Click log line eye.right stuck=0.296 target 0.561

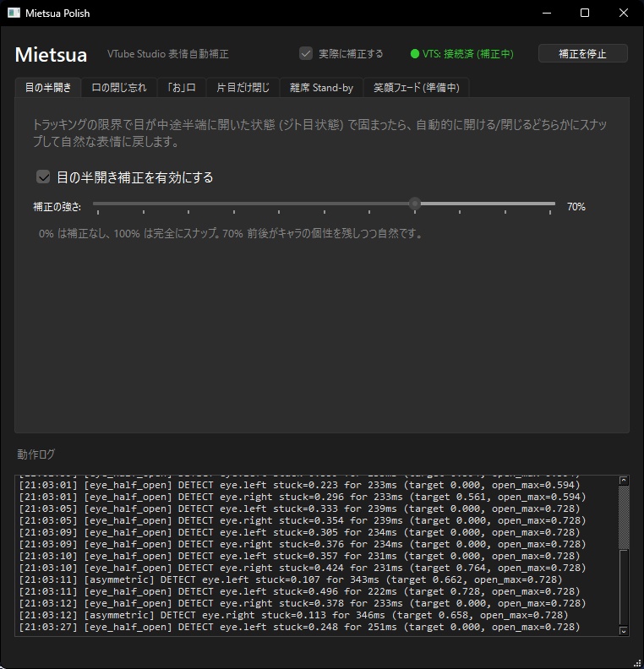click(303, 497)
